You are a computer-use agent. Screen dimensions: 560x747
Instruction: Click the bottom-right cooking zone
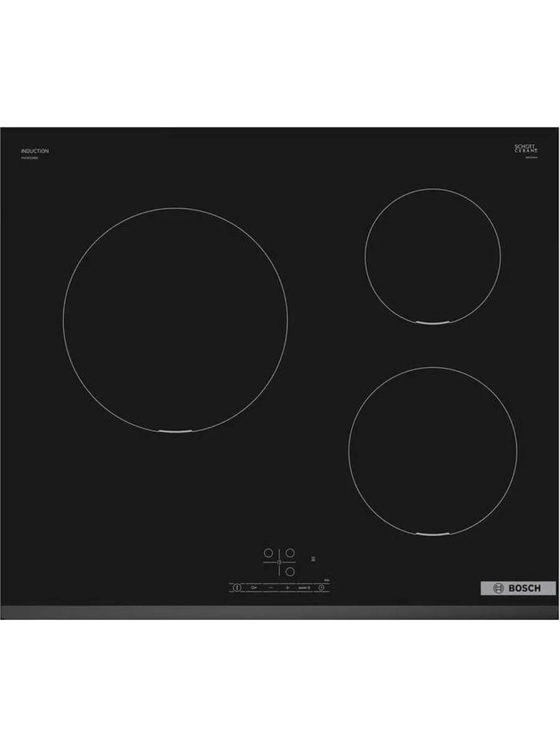(x=432, y=450)
